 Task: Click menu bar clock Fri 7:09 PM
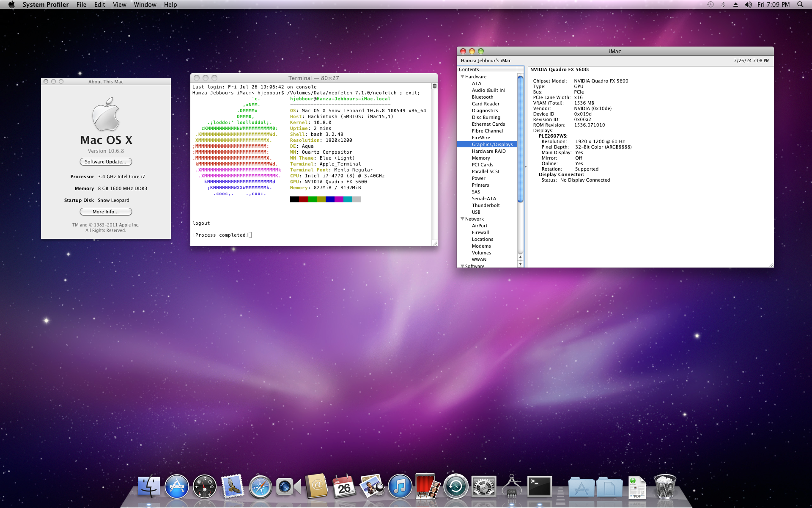(774, 5)
